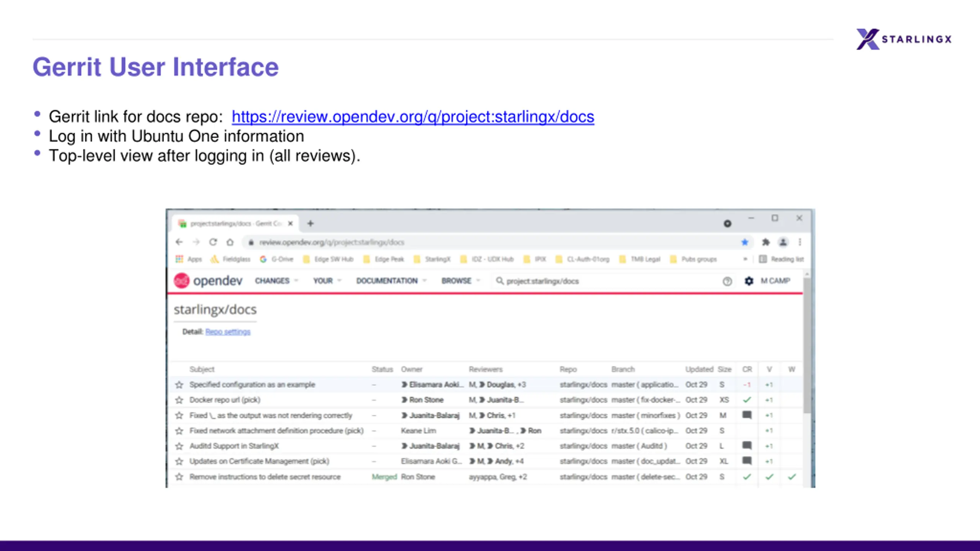Open the Fieldglass bookmark
Viewport: 980px width, 551px height.
(x=230, y=259)
